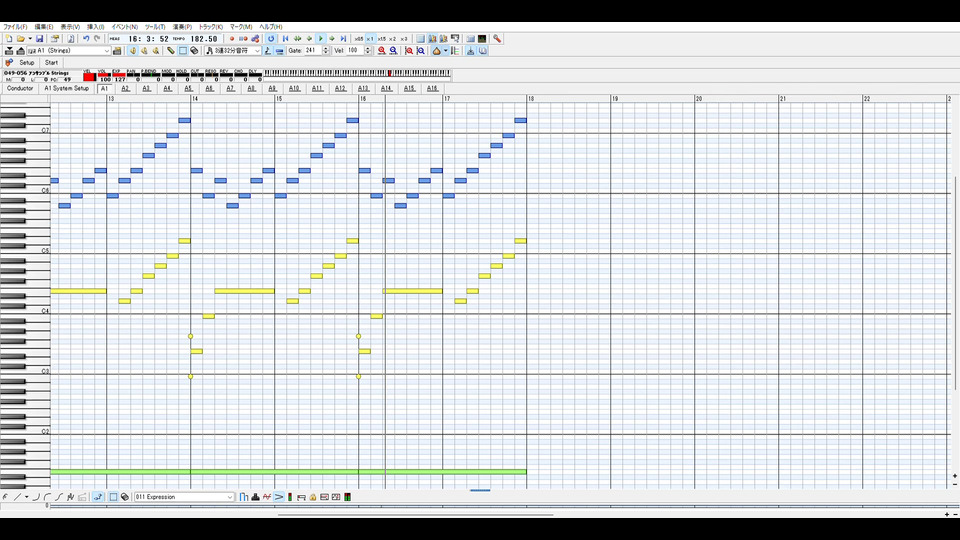Step backward with the single left arrow

309,39
